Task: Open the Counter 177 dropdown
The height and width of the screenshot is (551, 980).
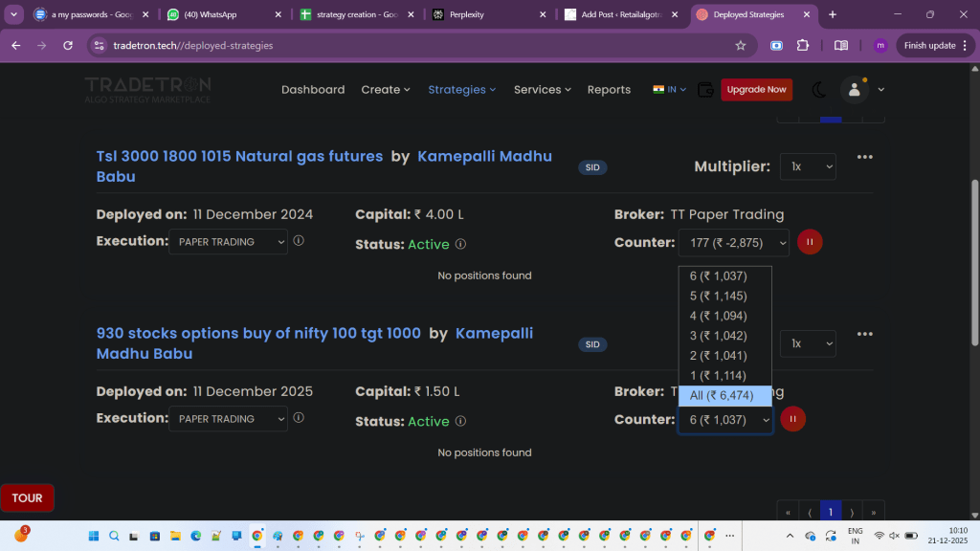Action: click(733, 243)
